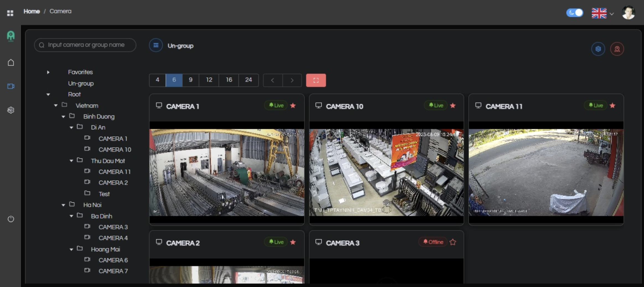Open the apps grid menu icon
Screen dimensions: 644x287
pos(10,13)
